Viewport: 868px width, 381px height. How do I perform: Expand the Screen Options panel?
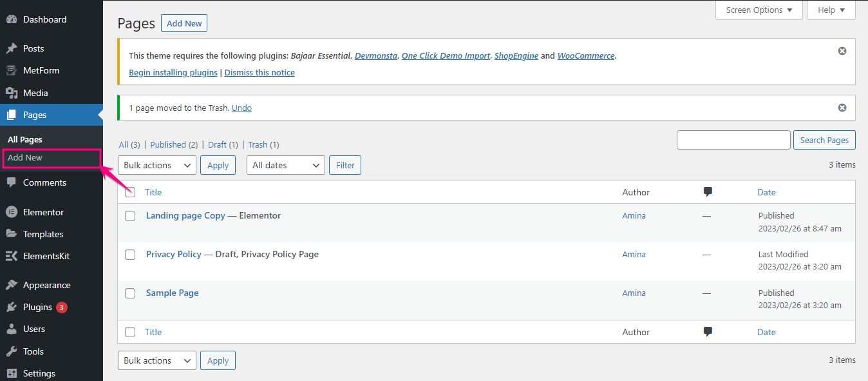(759, 10)
